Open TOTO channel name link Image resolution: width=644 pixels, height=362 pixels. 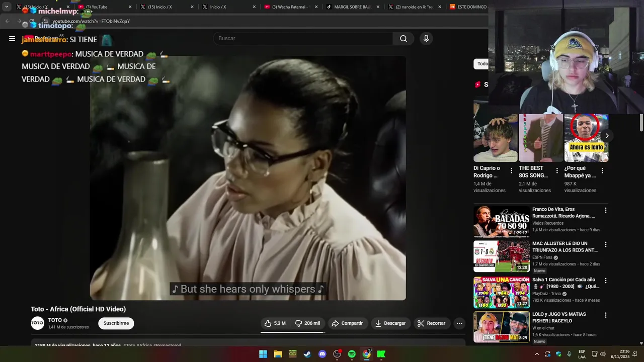(55, 320)
